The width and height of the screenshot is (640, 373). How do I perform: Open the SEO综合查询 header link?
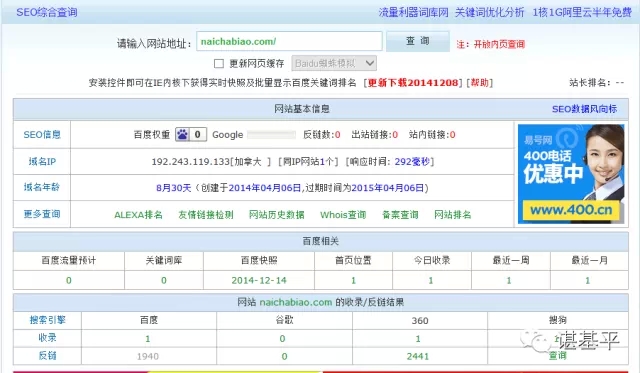point(47,12)
